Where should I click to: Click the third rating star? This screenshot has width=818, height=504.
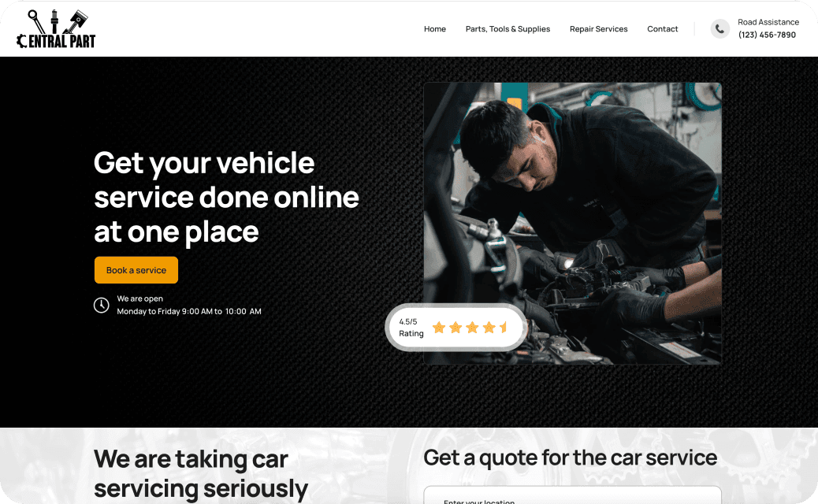click(x=472, y=328)
